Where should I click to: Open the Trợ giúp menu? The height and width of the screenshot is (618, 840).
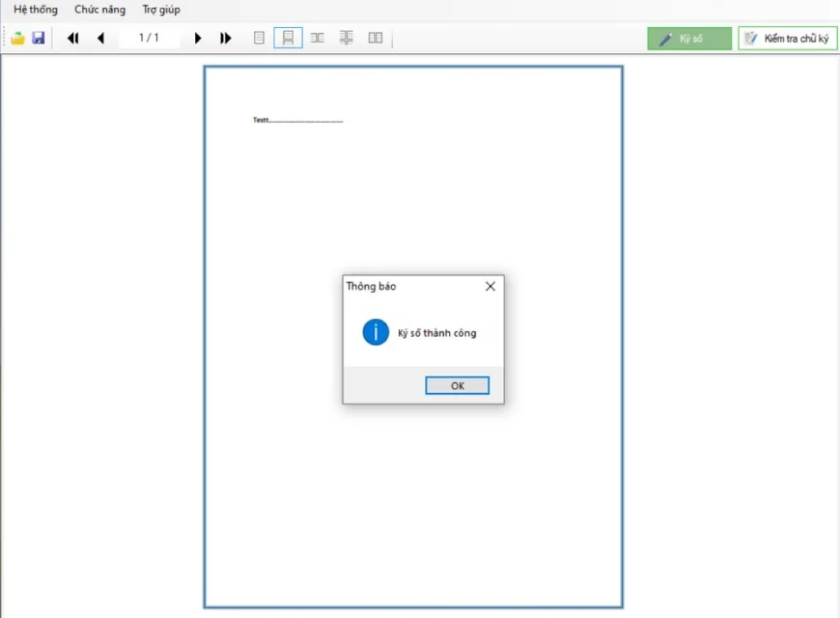(161, 10)
